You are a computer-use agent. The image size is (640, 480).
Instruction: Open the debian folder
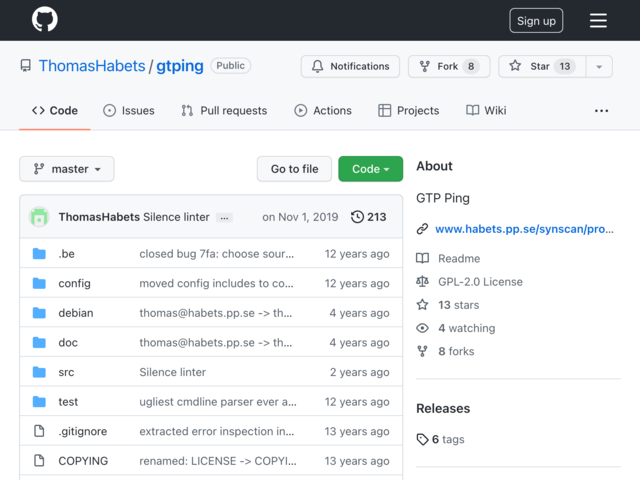(76, 313)
